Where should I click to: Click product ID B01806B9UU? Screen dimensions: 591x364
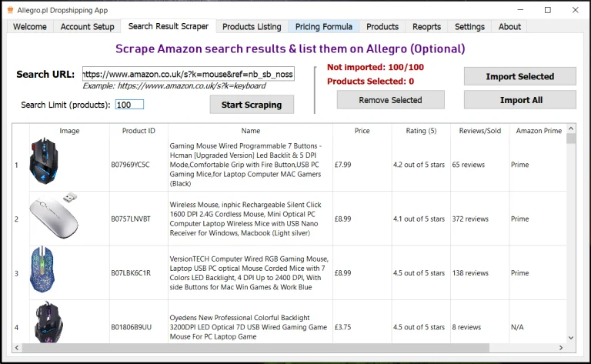tap(131, 327)
